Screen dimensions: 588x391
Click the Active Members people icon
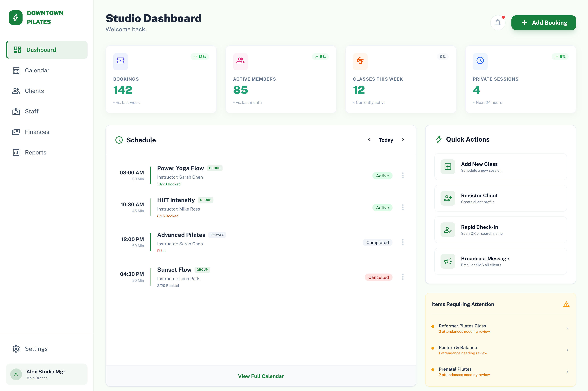(240, 61)
